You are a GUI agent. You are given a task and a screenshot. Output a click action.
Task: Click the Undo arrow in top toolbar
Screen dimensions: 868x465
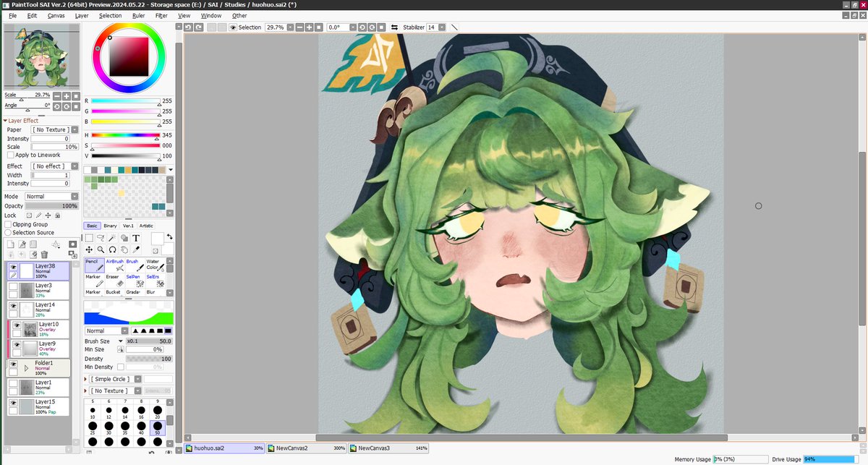[x=188, y=27]
